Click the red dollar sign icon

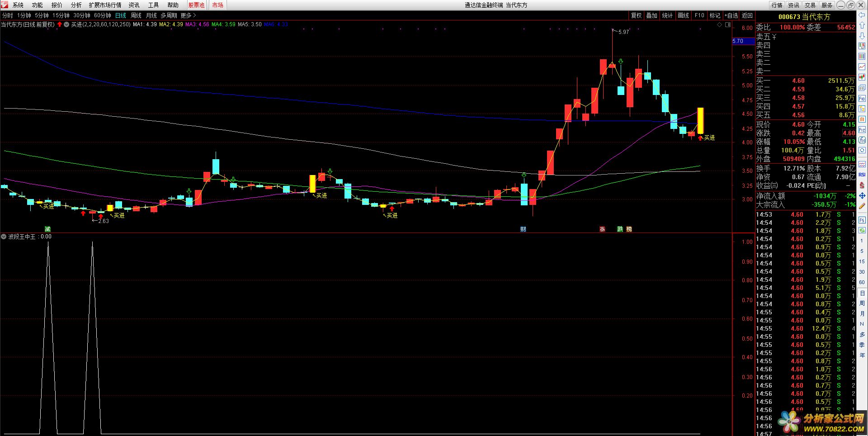point(862,185)
